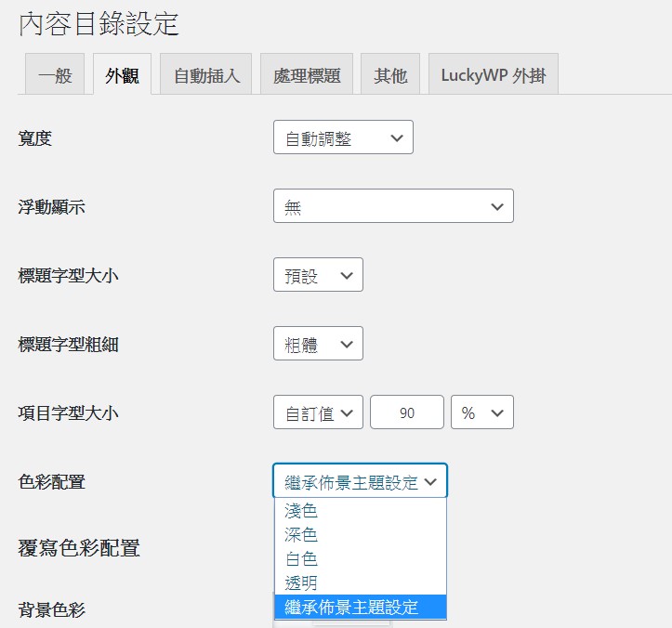This screenshot has height=628, width=672.
Task: Choose 深色 from the color scheme list
Action: 361,534
